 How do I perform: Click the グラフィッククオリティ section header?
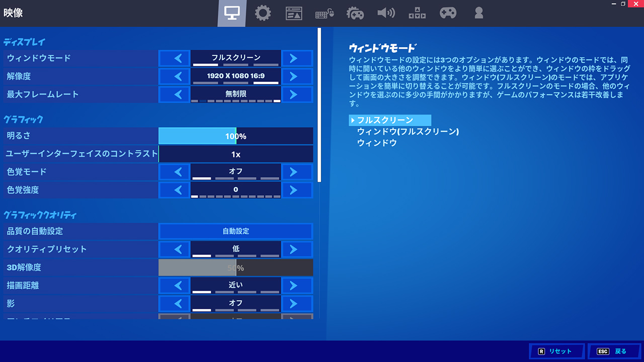pyautogui.click(x=40, y=215)
